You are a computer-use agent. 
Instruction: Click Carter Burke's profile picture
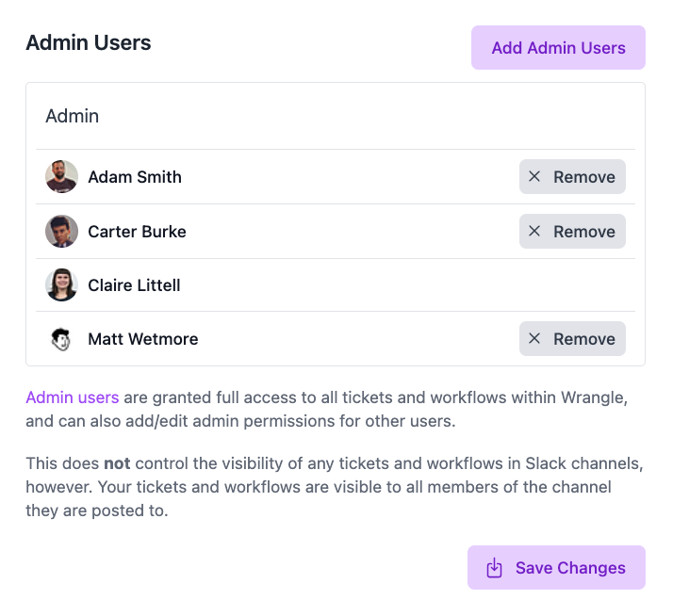coord(61,232)
